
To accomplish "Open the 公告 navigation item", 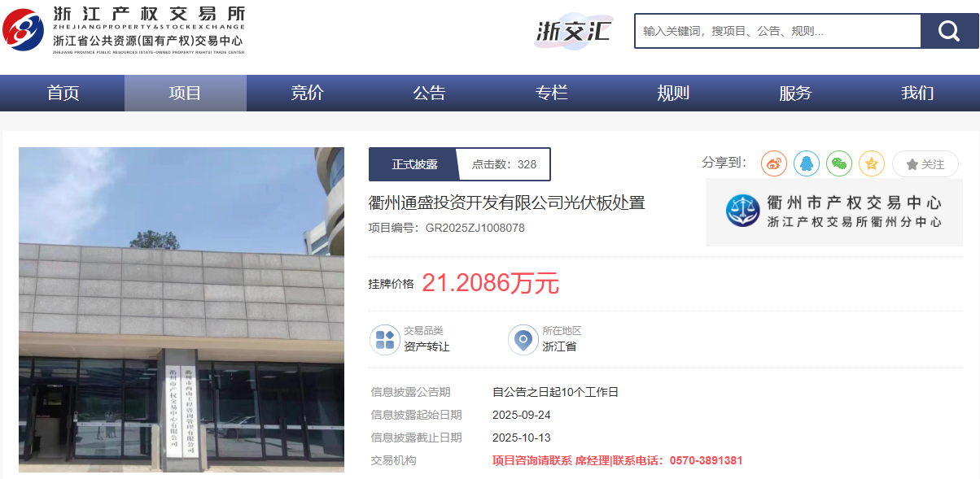I will coord(429,94).
